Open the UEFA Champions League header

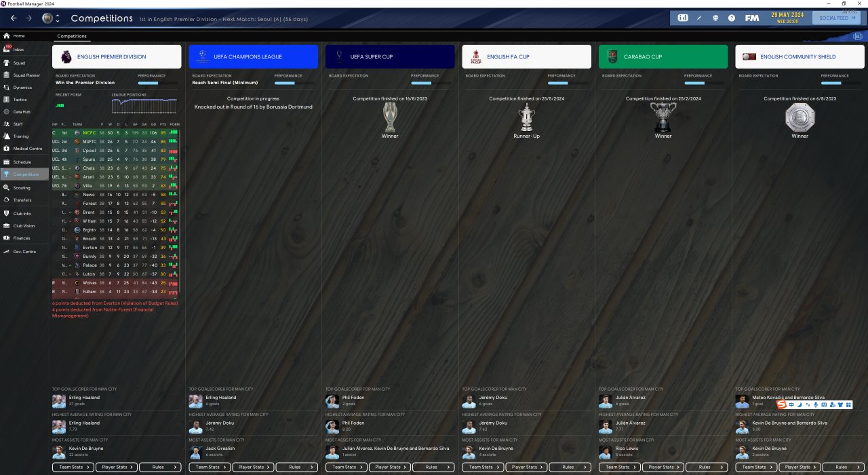[x=253, y=57]
